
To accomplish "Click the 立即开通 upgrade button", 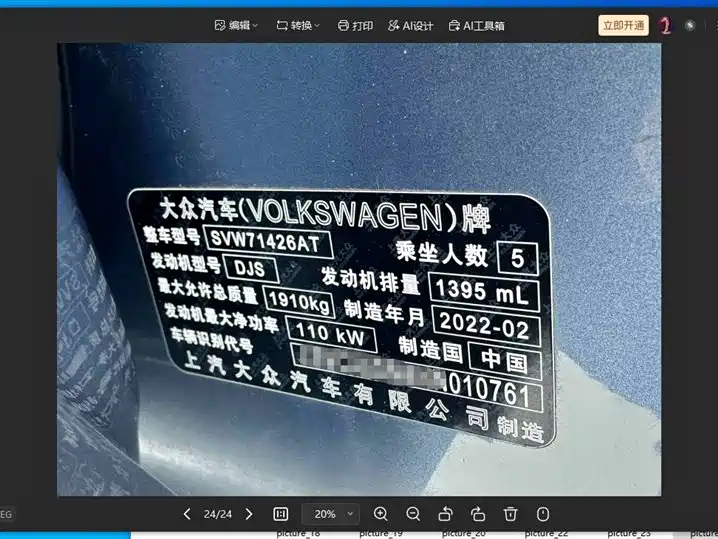I will 623,25.
